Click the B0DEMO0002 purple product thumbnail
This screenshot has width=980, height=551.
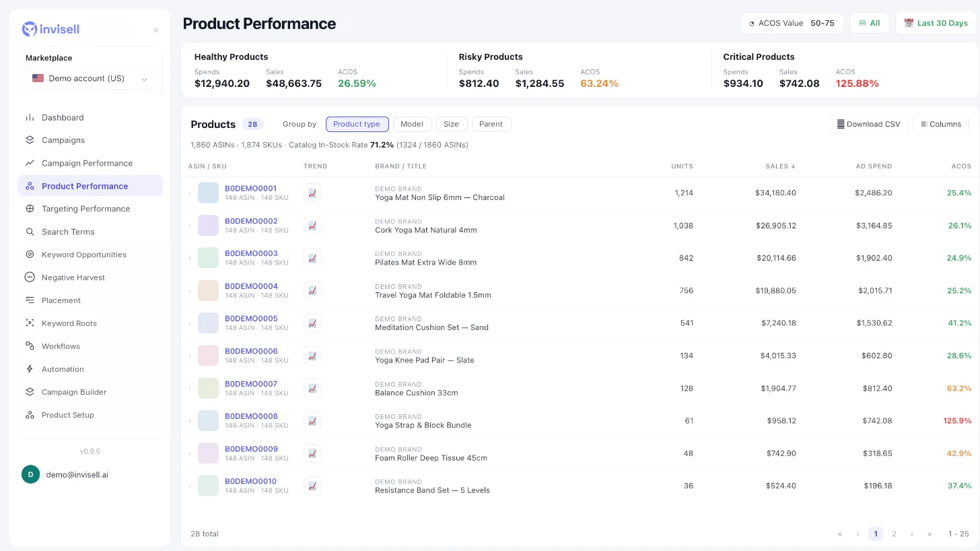tap(208, 226)
